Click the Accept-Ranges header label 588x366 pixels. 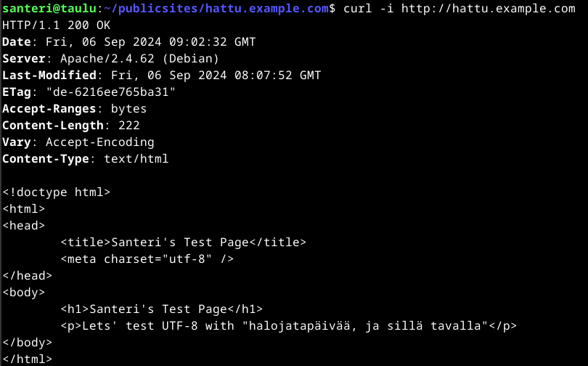click(49, 109)
